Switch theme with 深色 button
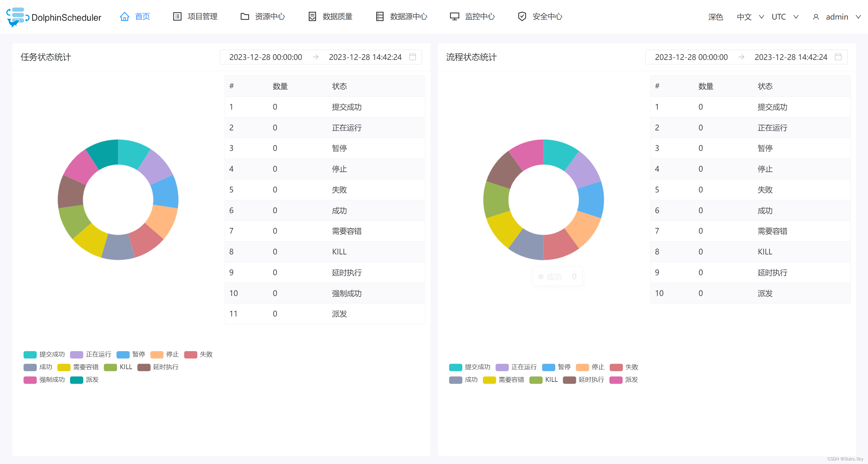Image resolution: width=868 pixels, height=464 pixels. 715,17
